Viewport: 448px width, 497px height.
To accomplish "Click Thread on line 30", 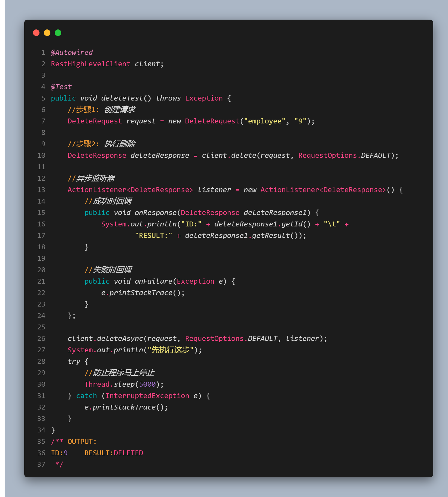I will (x=97, y=384).
